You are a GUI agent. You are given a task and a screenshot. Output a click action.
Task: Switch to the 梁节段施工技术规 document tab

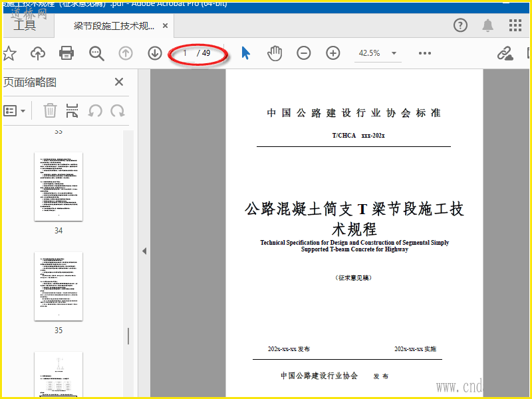[114, 26]
